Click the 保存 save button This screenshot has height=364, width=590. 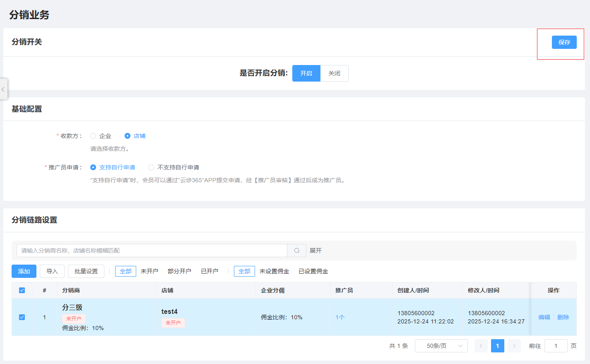[564, 42]
